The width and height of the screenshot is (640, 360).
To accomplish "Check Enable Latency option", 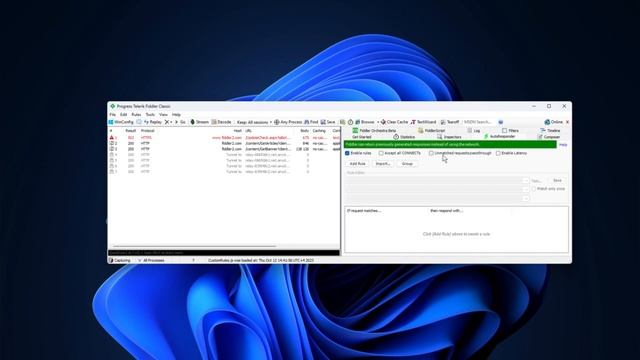I will [498, 153].
